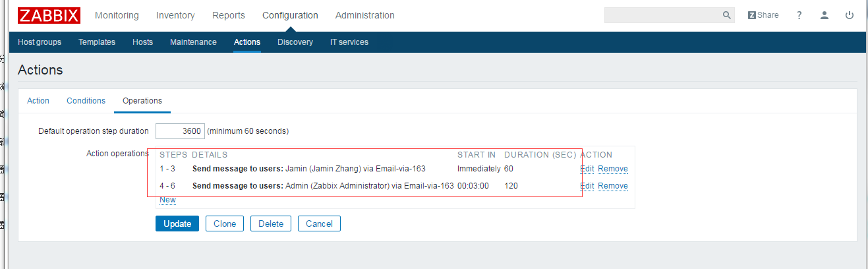Click the duration value '120'
Viewport: 868px width, 269px height.
pos(511,186)
